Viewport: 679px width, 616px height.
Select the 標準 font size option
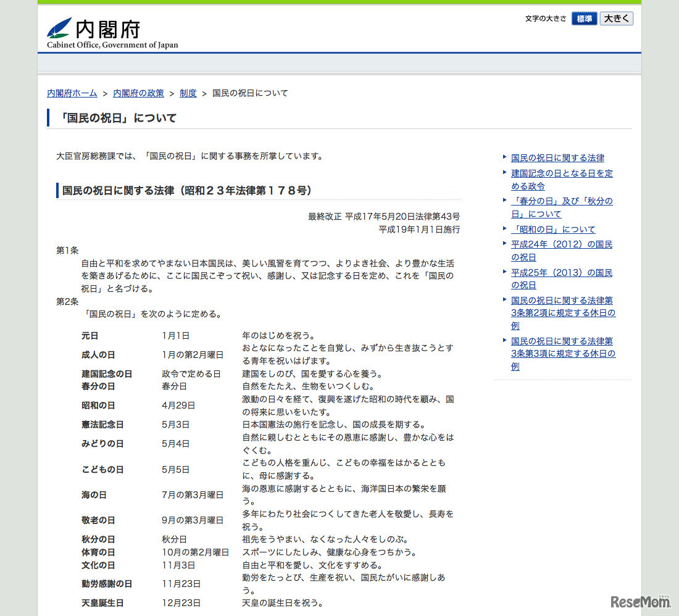584,19
